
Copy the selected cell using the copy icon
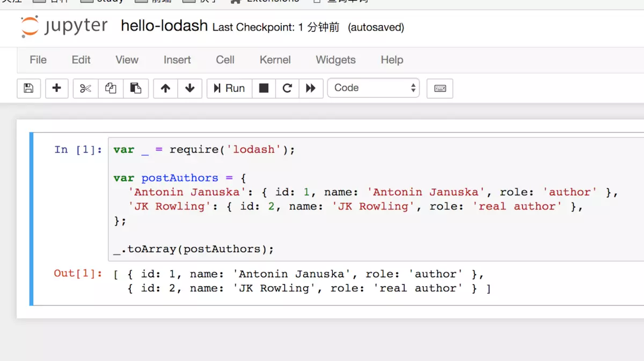(111, 87)
